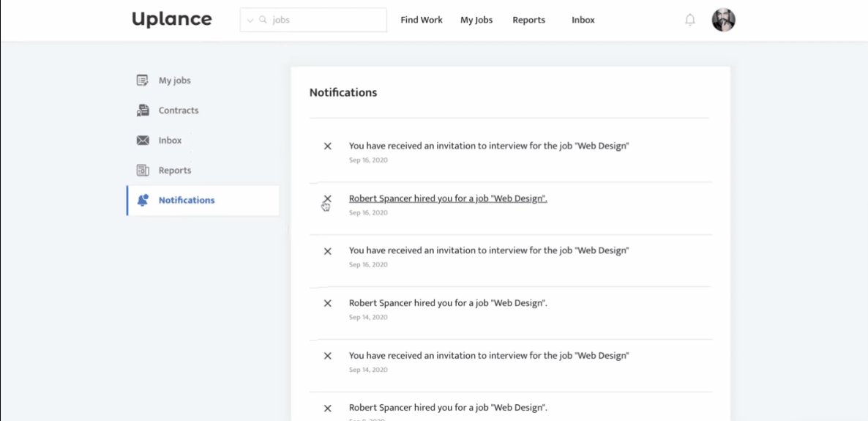Screen dimensions: 868x421
Task: Click the magnifier icon in the search box
Action: click(x=263, y=21)
